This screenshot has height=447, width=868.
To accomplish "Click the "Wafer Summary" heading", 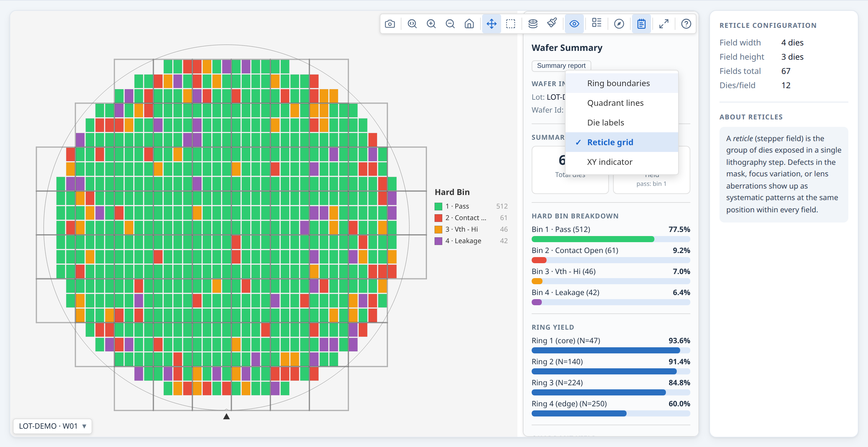I will click(567, 48).
